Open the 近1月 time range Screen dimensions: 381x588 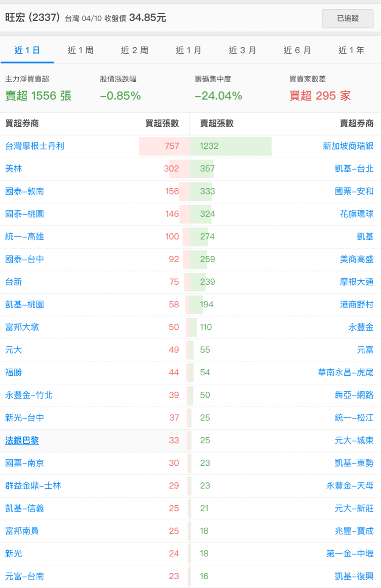[x=189, y=51]
